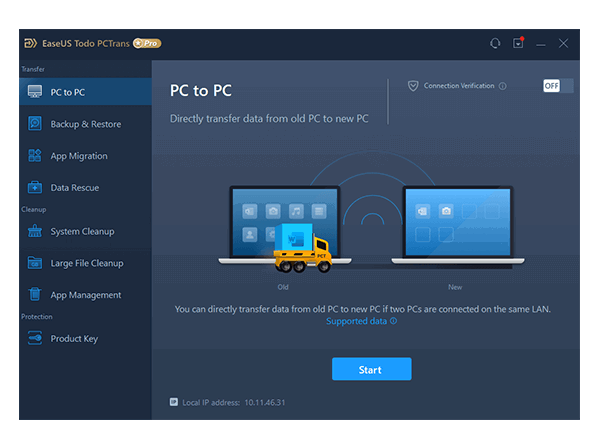The width and height of the screenshot is (600, 430).
Task: Select PC to PC in sidebar
Action: [85, 92]
